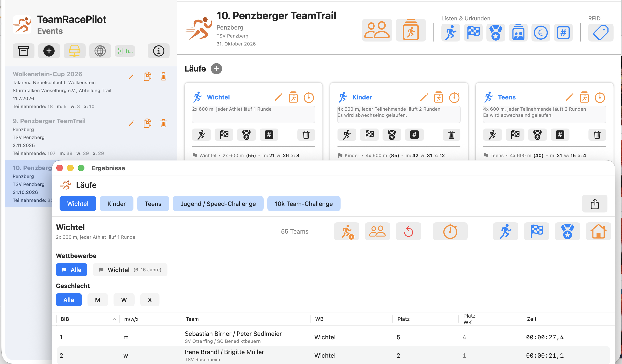Image resolution: width=622 pixels, height=364 pixels.
Task: Edit the Teens race with the pencil icon
Action: pos(569,97)
